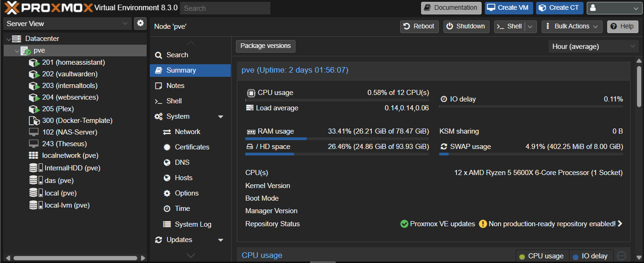Click the scroll-down arrow under the node menu
The height and width of the screenshot is (263, 644).
190,256
